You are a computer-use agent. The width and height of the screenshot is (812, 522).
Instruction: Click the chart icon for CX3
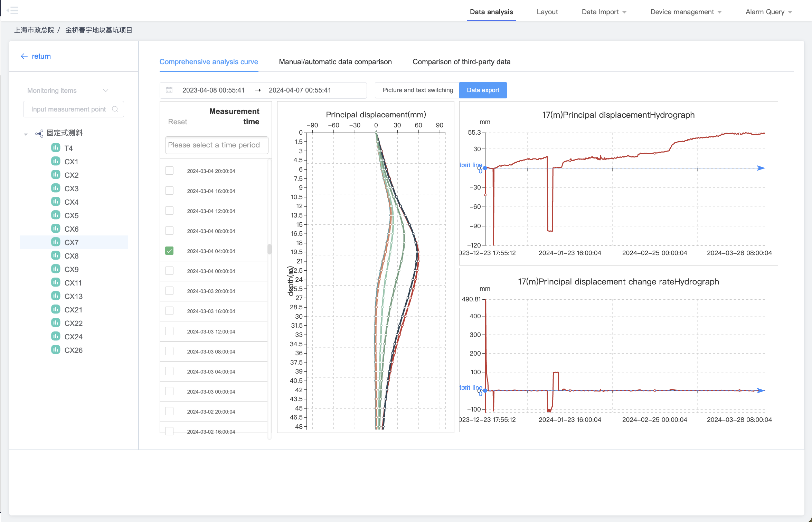[x=56, y=188]
